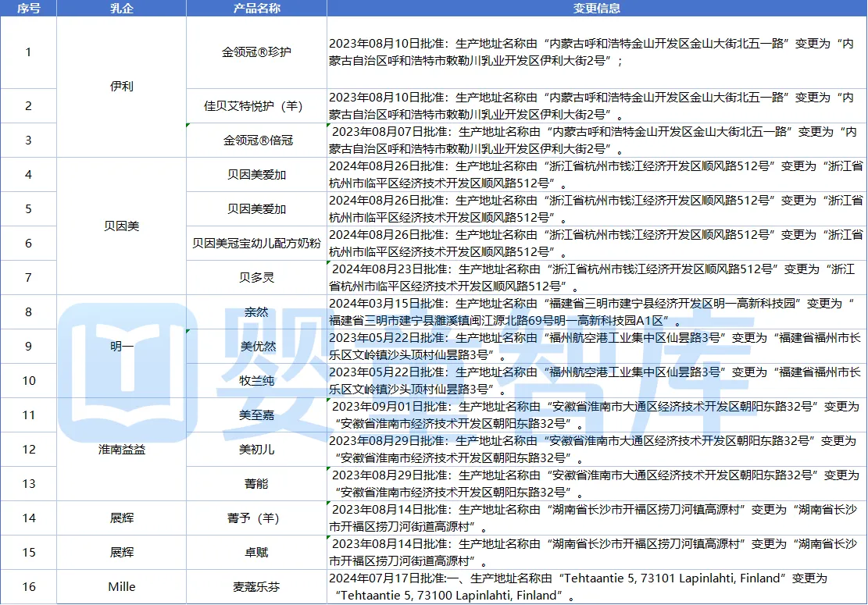Screen dimensions: 868x605
Task: Click the 变更信息 cell for 卓赋
Action: click(x=597, y=553)
